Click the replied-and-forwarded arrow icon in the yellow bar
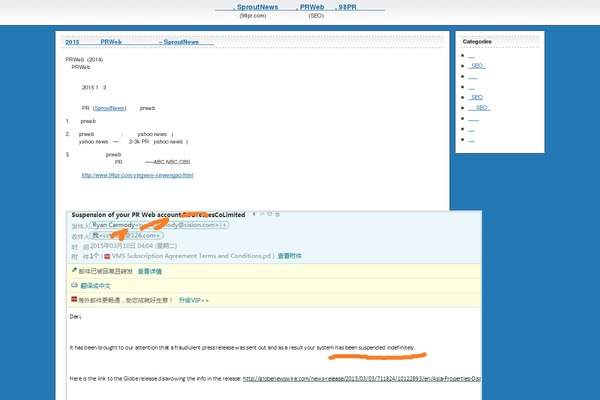This screenshot has width=600, height=400. [x=74, y=270]
